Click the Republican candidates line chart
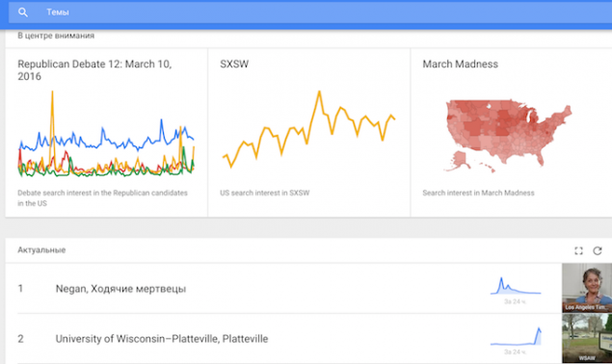Image resolution: width=612 pixels, height=364 pixels. coord(106,134)
